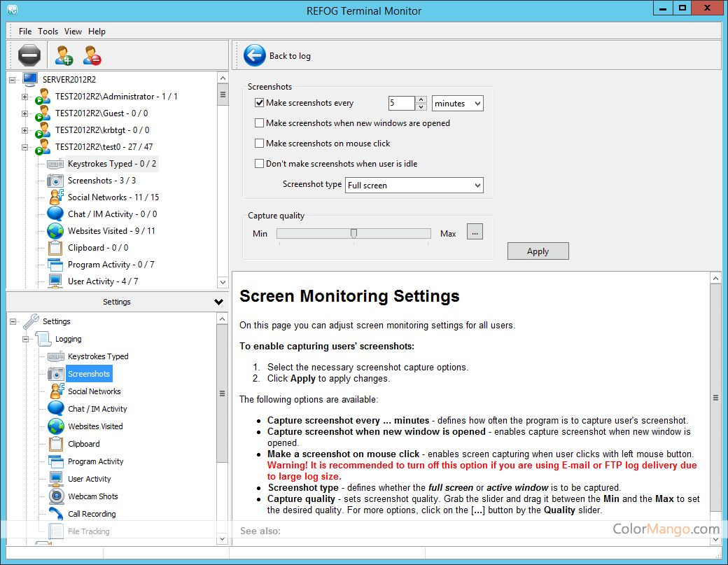Check Don't make screenshots when user is idle
728x565 pixels.
[259, 163]
